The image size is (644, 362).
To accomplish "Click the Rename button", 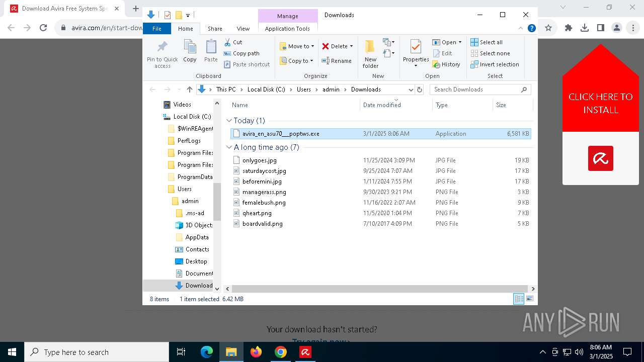I will pyautogui.click(x=337, y=61).
